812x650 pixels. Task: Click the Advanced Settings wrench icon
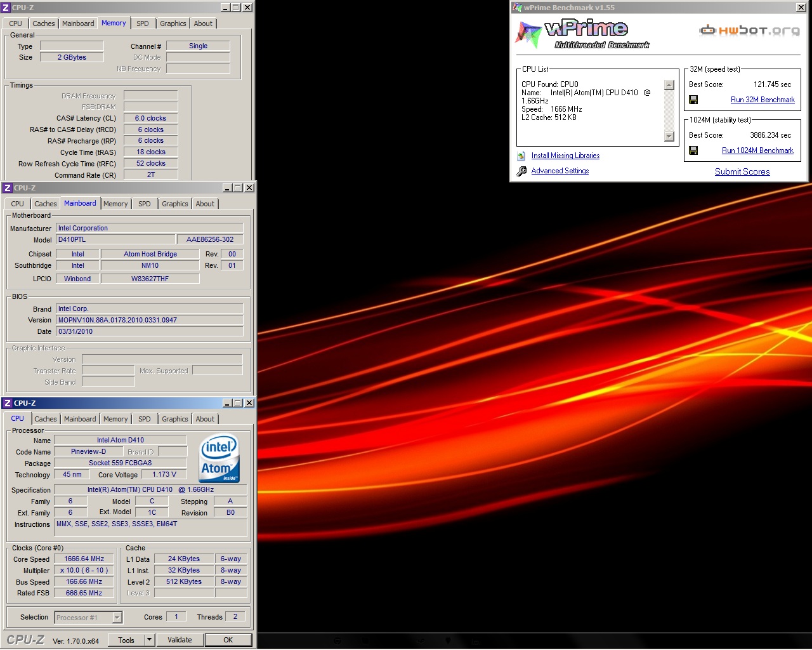521,171
